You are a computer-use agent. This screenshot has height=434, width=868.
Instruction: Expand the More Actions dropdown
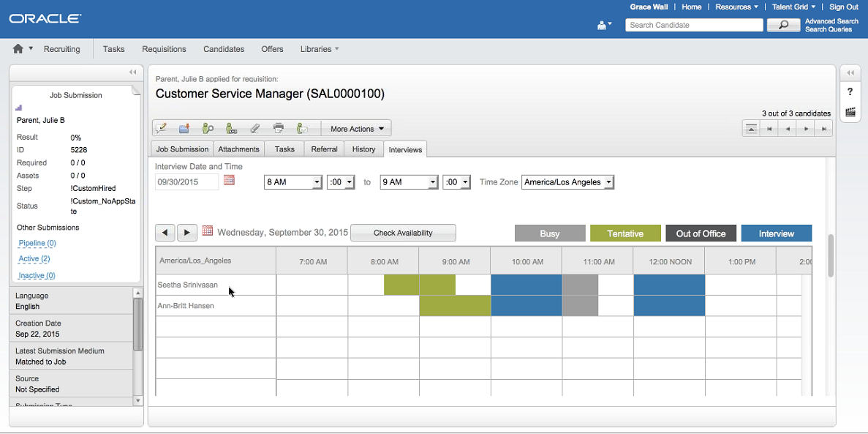point(357,129)
